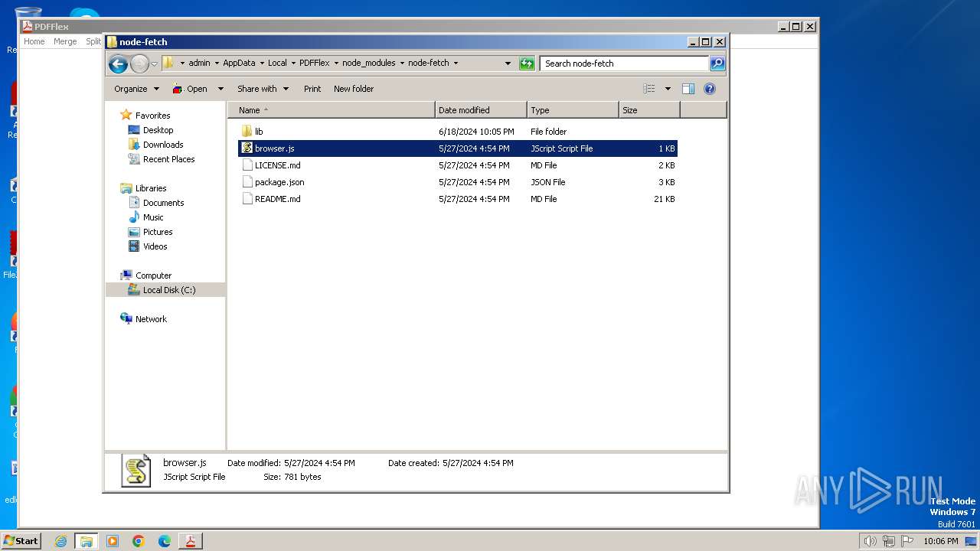980x551 pixels.
Task: Click the Explorer forward arrow button
Action: tap(139, 64)
